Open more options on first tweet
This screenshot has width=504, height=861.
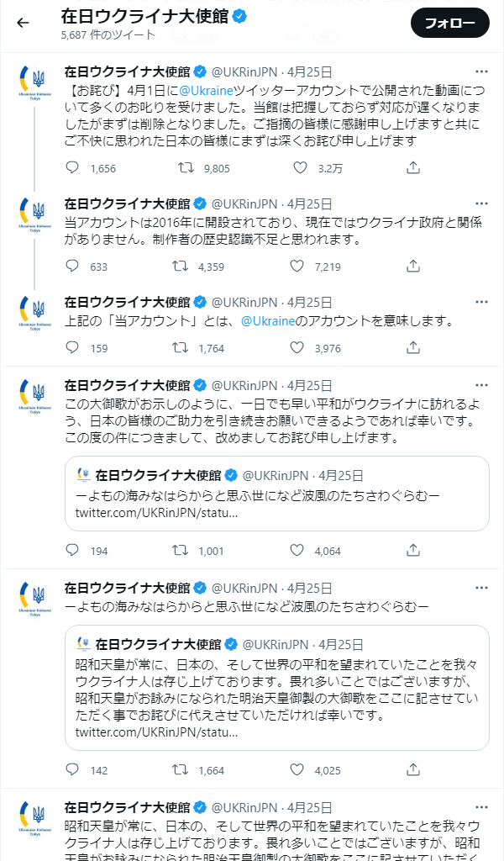pyautogui.click(x=481, y=72)
